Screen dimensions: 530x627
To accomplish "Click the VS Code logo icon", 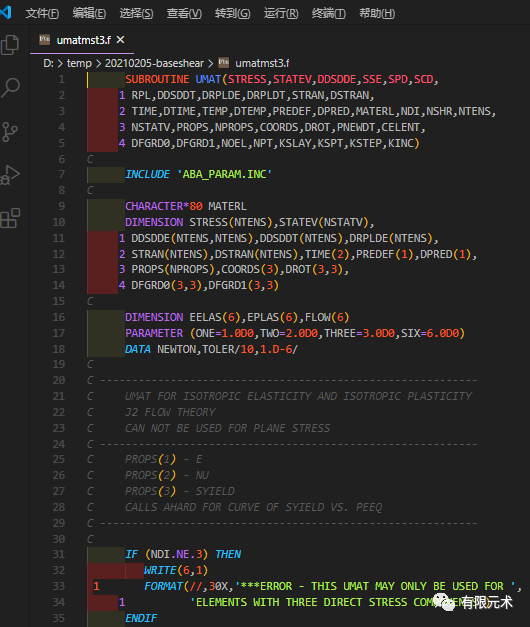I will click(6, 12).
